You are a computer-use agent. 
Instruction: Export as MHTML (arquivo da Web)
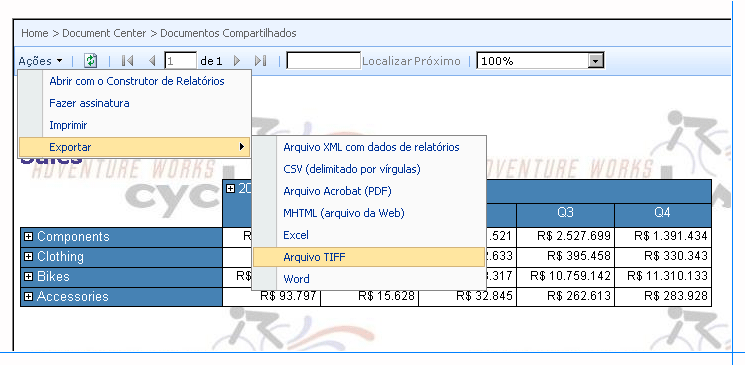(x=369, y=213)
